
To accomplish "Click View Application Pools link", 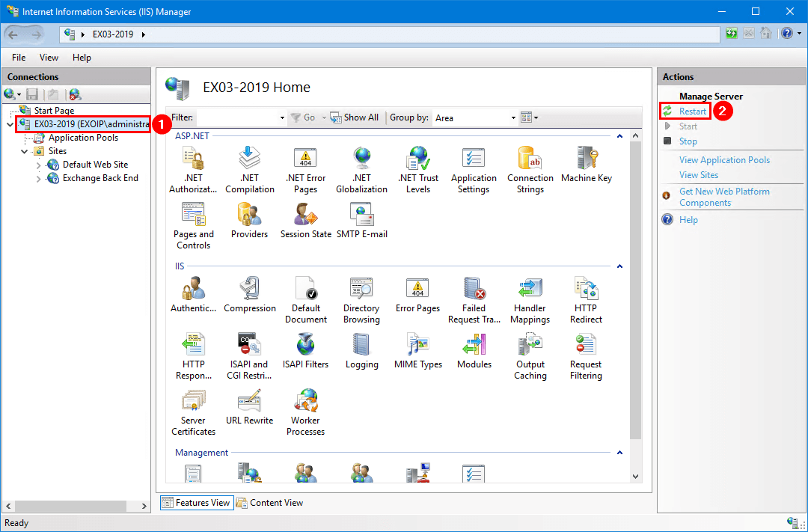I will pos(724,160).
